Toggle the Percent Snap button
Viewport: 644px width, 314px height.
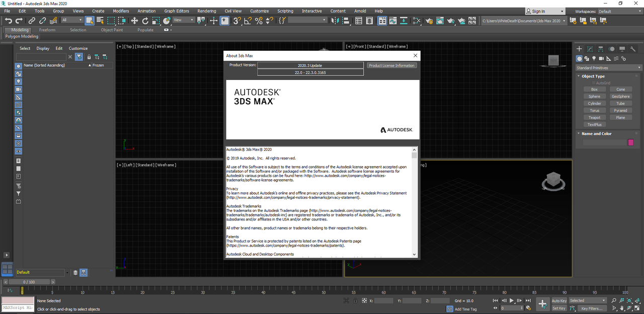tap(259, 21)
